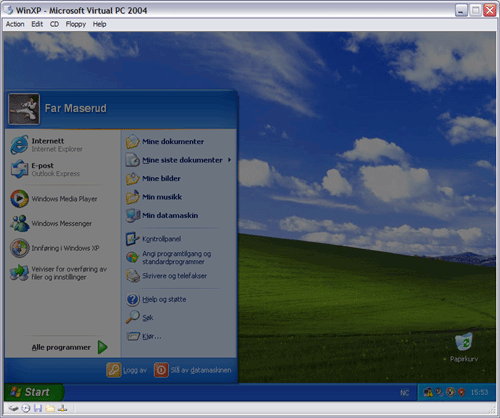Open the Action menu
This screenshot has width=500, height=418.
(15, 24)
